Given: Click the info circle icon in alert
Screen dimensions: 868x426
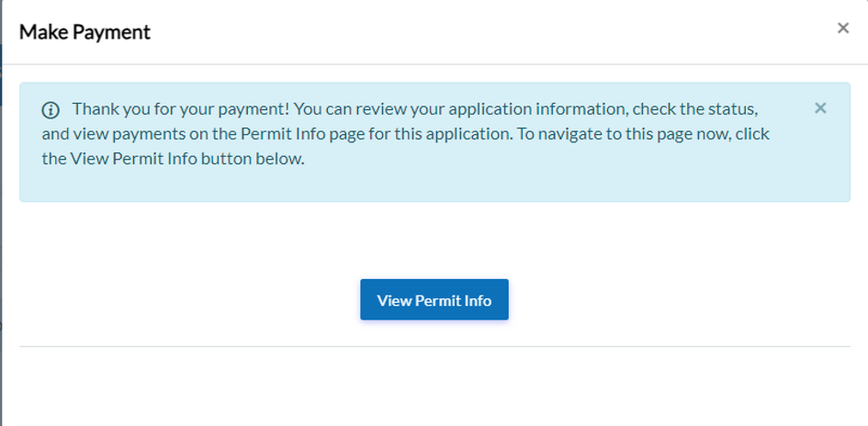Looking at the screenshot, I should (x=51, y=110).
